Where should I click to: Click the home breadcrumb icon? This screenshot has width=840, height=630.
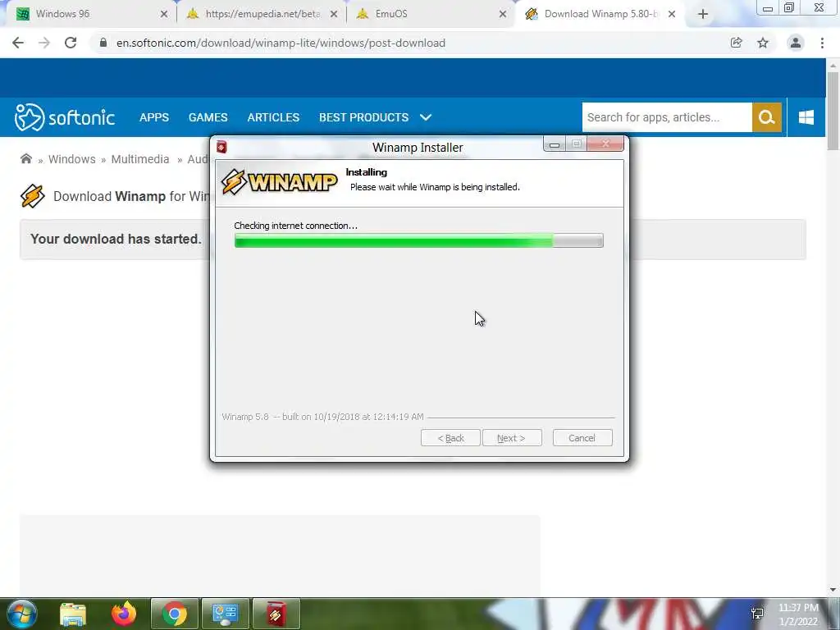point(25,158)
